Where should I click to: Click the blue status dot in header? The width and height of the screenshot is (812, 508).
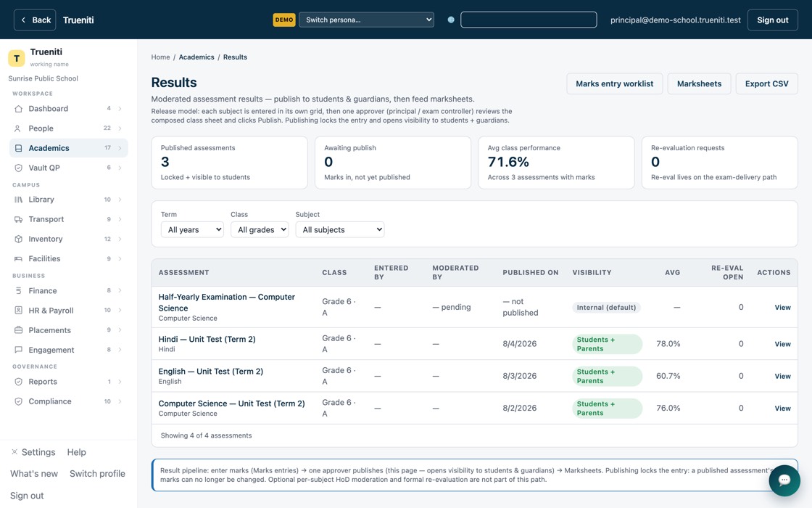451,20
